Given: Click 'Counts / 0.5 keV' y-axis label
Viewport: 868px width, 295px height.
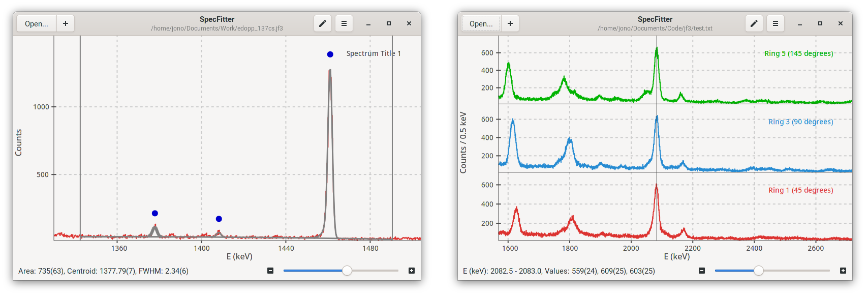Looking at the screenshot, I should pos(463,142).
